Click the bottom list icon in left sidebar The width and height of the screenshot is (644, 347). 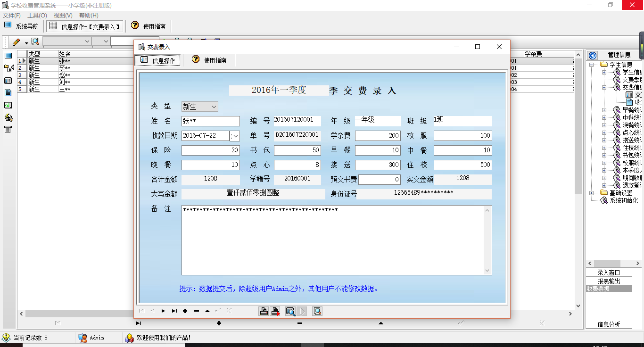click(x=8, y=130)
